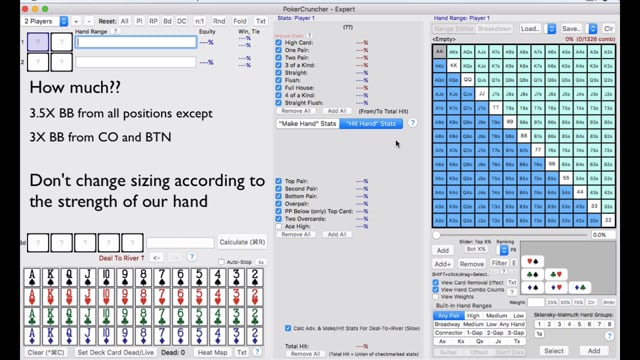Open the help question mark beside Hit Hand Stats
This screenshot has width=640, height=360.
[413, 123]
